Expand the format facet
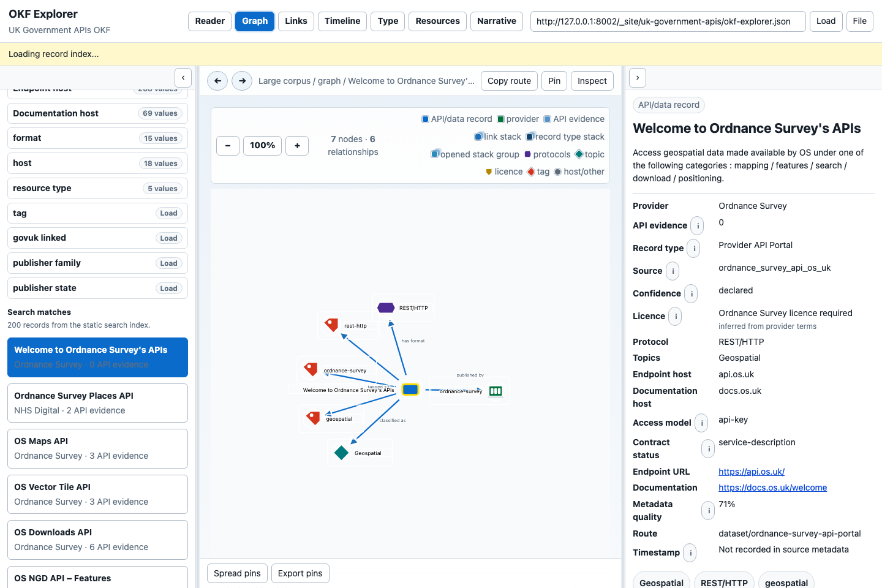Viewport: 882px width, 588px height. coord(98,138)
